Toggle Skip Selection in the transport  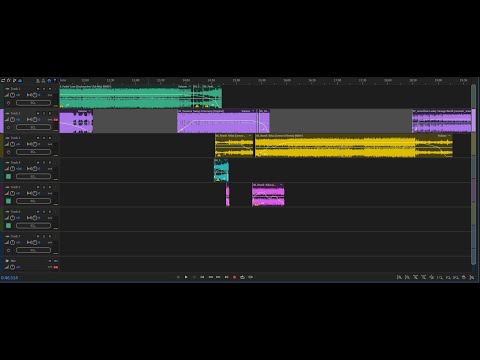pyautogui.click(x=250, y=277)
